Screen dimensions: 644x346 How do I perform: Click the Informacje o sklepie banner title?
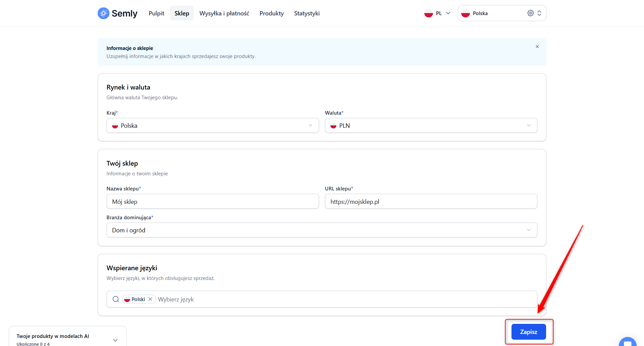coord(130,48)
